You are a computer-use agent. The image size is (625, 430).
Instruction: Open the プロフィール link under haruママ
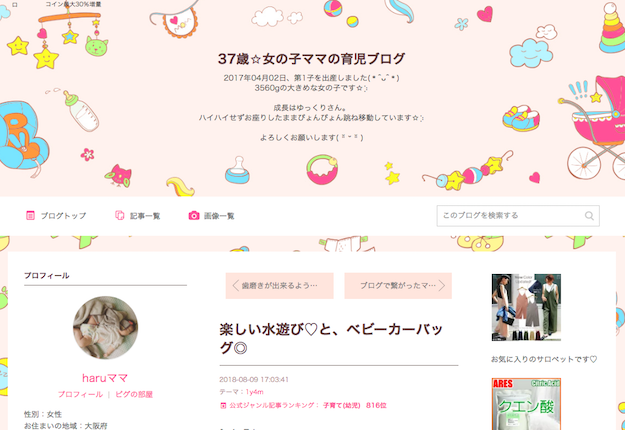point(80,395)
